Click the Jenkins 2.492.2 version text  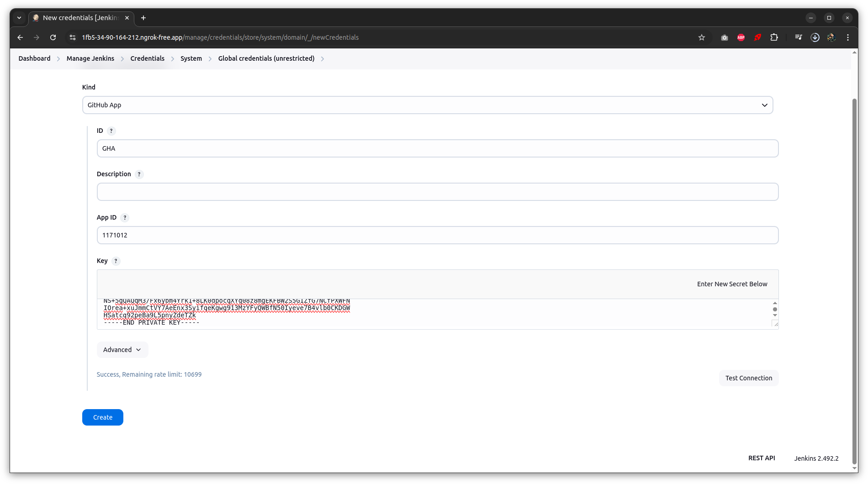click(x=816, y=458)
